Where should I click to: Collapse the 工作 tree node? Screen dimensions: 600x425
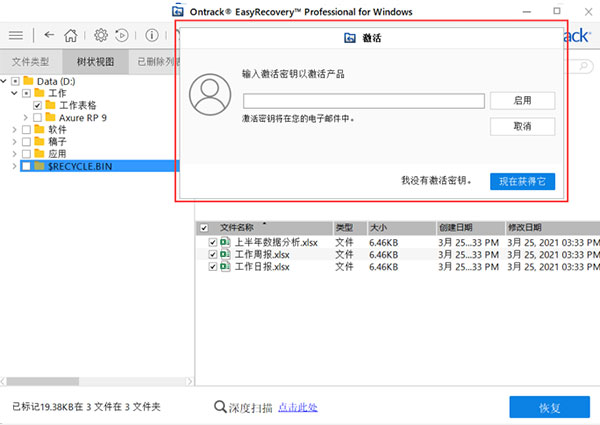[x=15, y=93]
